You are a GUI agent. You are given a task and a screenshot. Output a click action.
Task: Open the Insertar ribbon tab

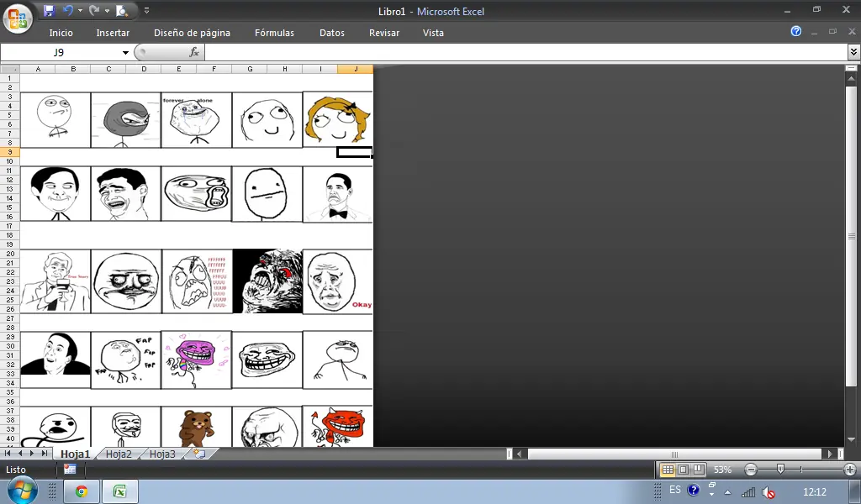[x=113, y=33]
